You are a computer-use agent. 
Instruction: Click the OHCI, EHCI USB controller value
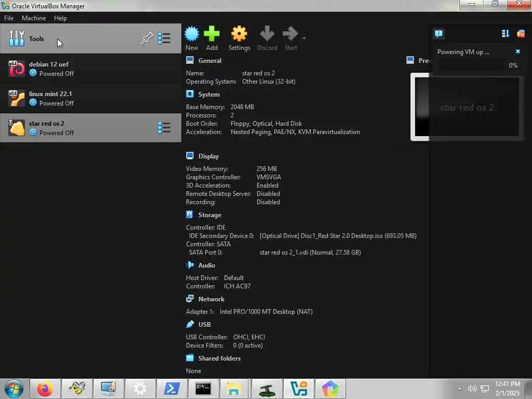point(249,337)
